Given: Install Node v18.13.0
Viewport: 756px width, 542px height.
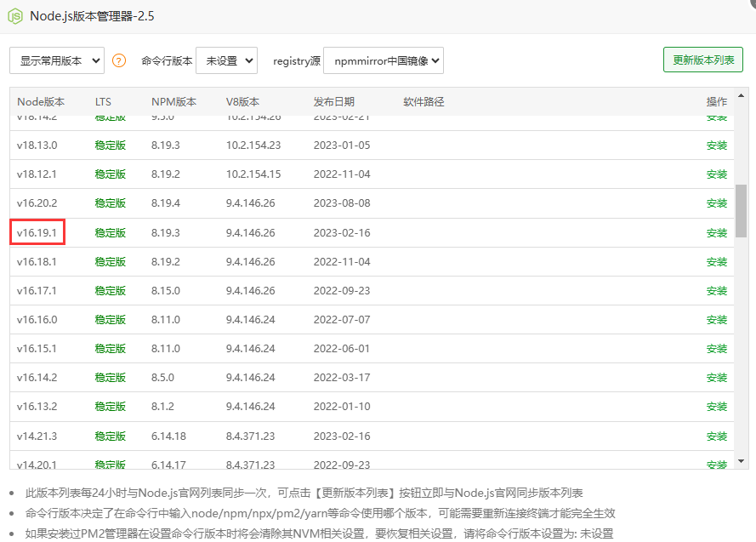Looking at the screenshot, I should pos(717,145).
